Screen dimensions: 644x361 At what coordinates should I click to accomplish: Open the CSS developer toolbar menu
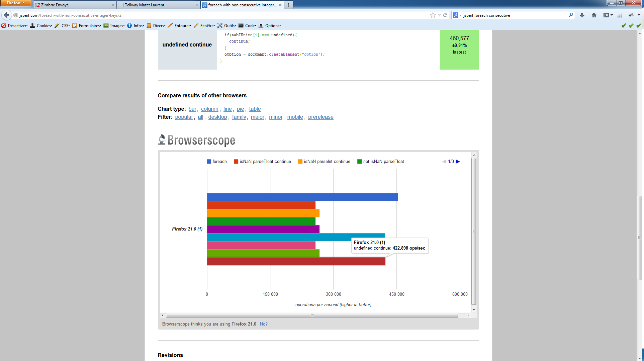(62, 25)
